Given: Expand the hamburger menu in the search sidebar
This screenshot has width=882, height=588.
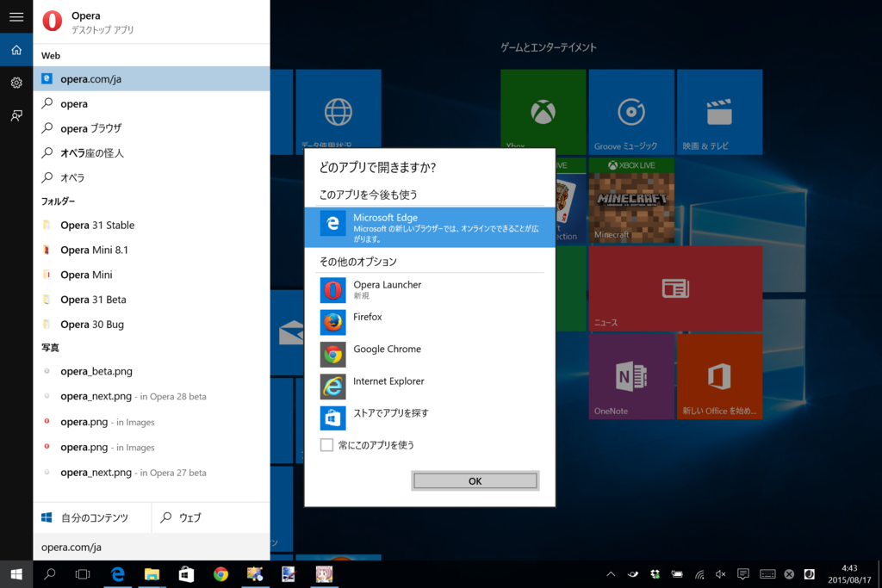Looking at the screenshot, I should pos(16,17).
